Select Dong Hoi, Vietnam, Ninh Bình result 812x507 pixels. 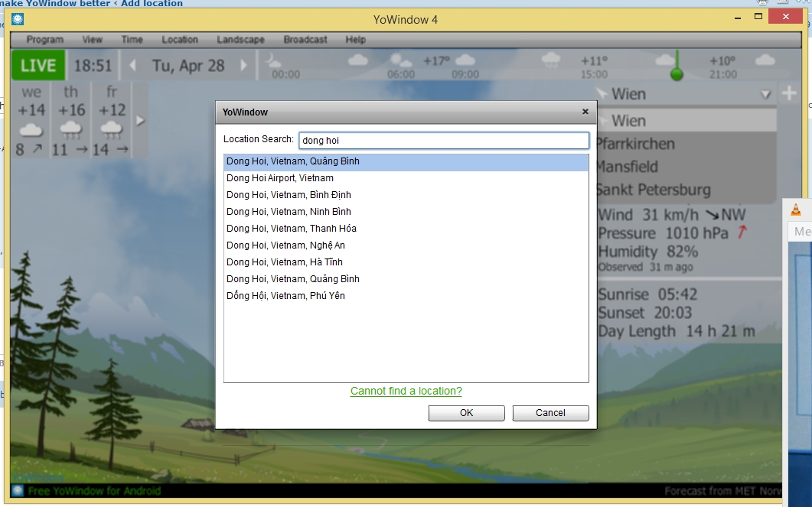[406, 212]
